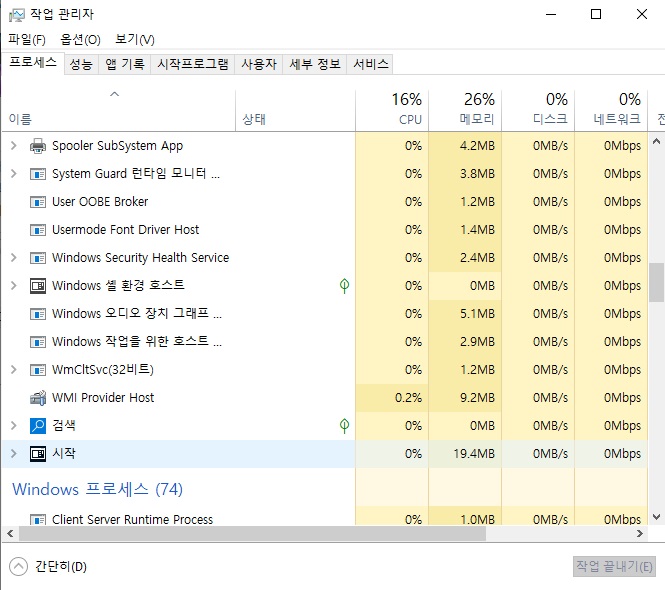The width and height of the screenshot is (665, 590).
Task: Click the horizontal scrollbar left arrow
Action: coord(11,534)
